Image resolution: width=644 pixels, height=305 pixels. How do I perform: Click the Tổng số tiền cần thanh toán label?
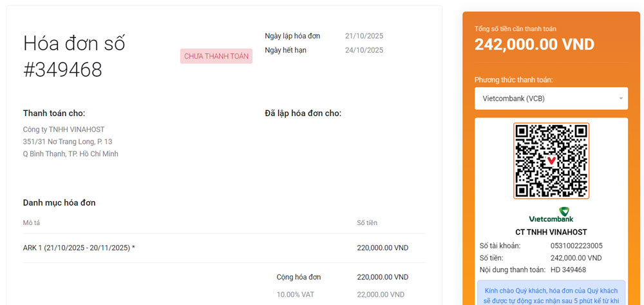(x=515, y=29)
